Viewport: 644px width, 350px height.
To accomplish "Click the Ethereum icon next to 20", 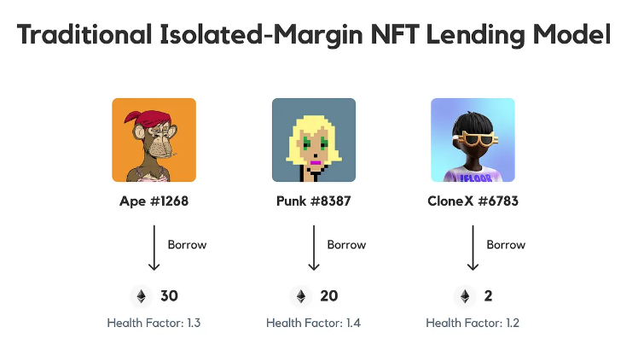I will click(300, 296).
